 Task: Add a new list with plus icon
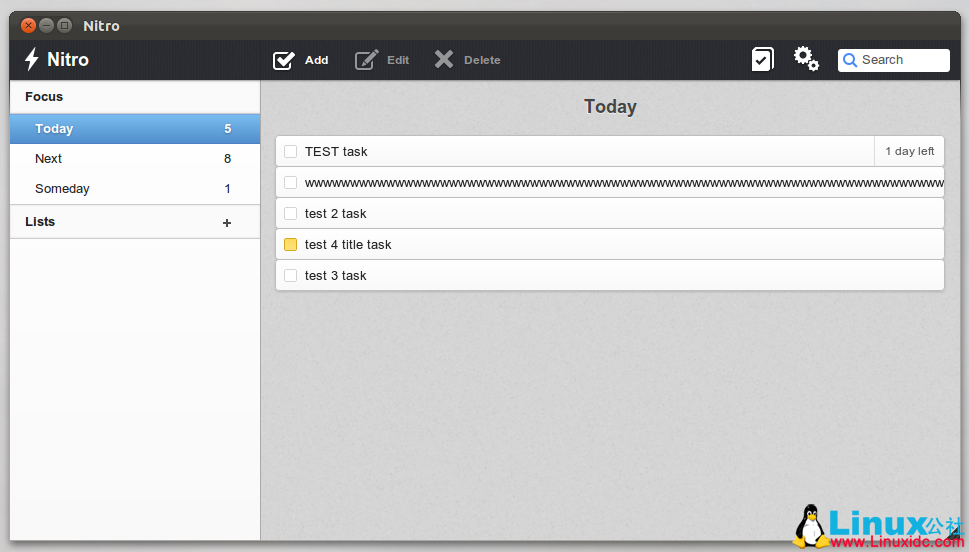(227, 223)
